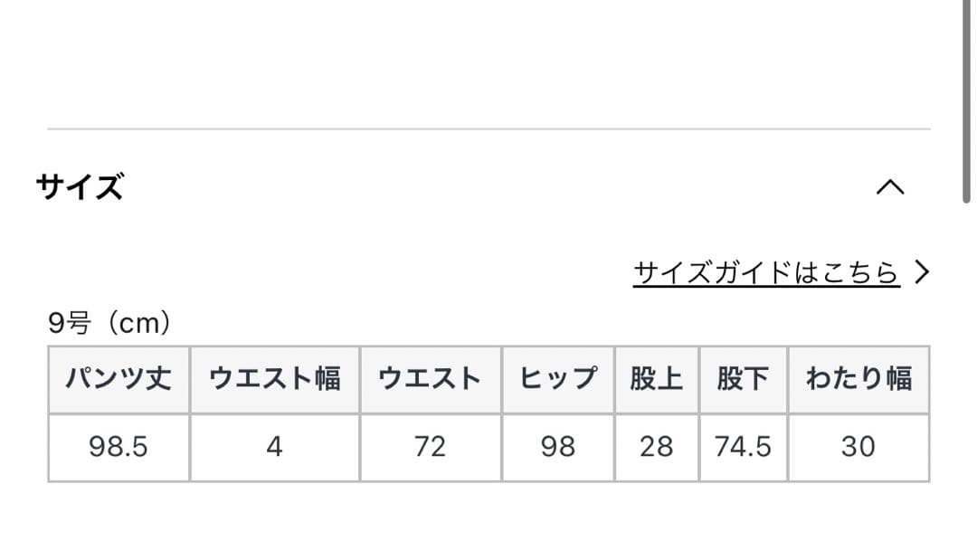Screen dimensions: 977x560
Task: Click the 股下 column header
Action: [x=744, y=379]
